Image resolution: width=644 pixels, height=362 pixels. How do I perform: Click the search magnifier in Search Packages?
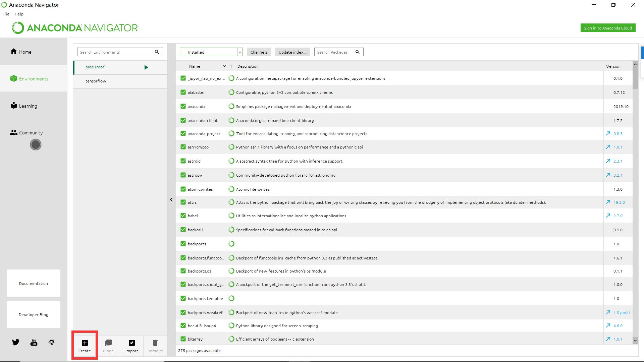(358, 52)
